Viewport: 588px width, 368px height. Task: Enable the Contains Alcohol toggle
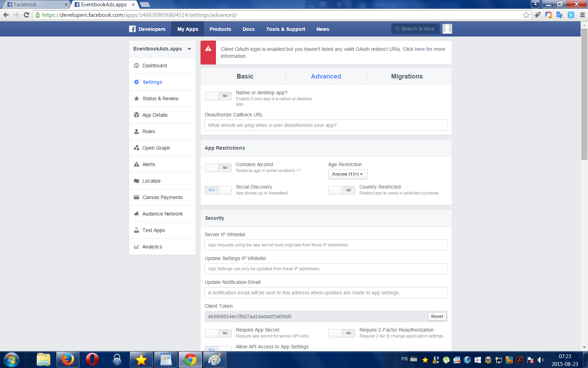pyautogui.click(x=218, y=168)
